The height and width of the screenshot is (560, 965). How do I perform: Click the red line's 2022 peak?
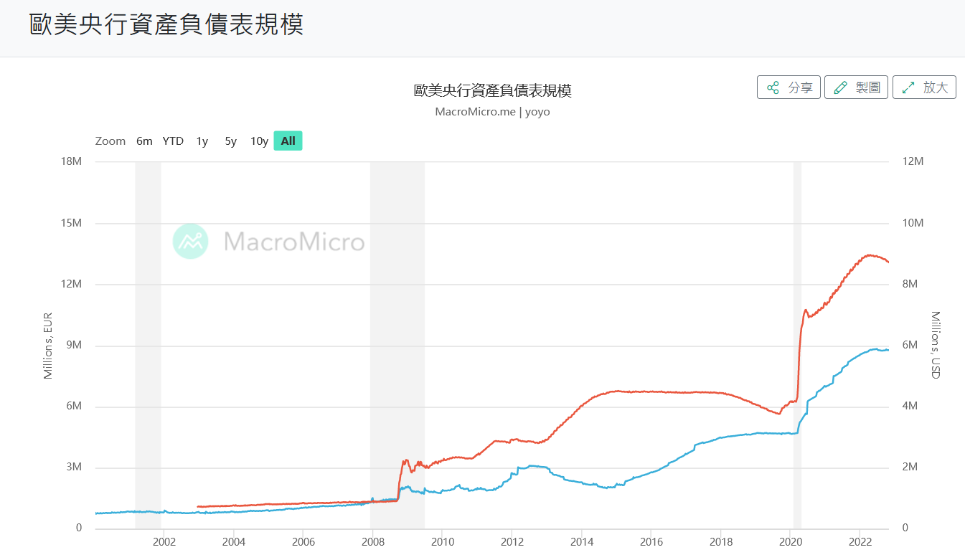(x=869, y=255)
